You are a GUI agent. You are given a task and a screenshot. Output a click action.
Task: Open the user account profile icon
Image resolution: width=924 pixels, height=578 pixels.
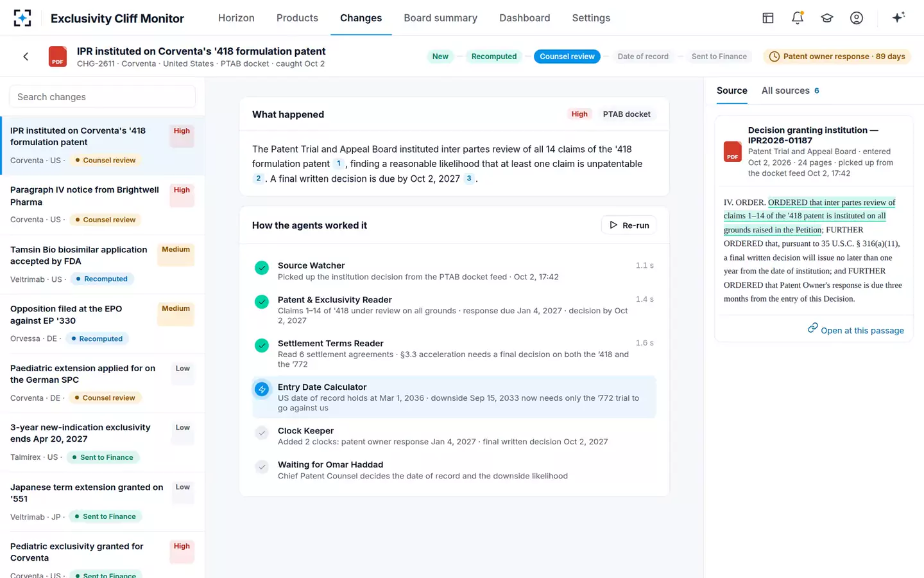(857, 18)
